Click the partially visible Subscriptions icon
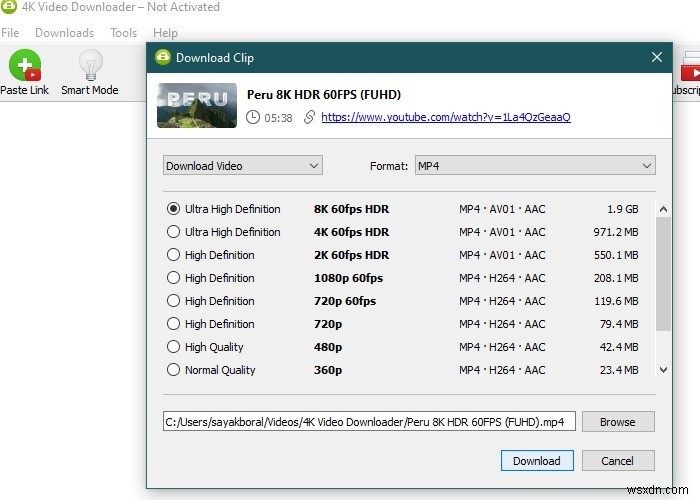This screenshot has width=700, height=500. pos(691,66)
